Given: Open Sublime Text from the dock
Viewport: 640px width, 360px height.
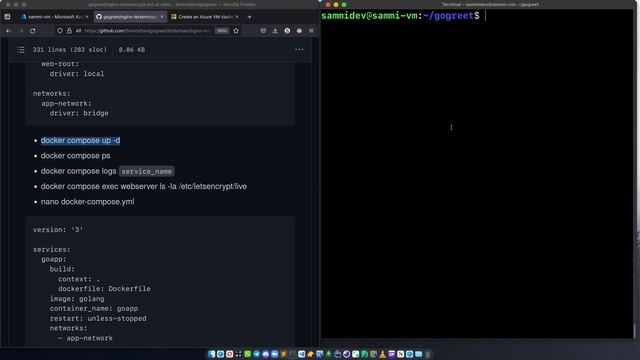Looking at the screenshot, I should (x=283, y=354).
